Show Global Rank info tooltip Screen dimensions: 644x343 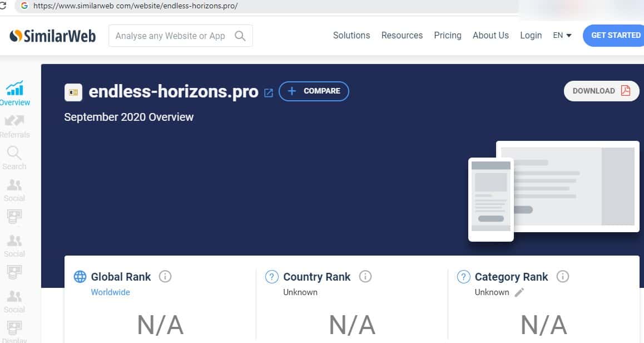165,276
